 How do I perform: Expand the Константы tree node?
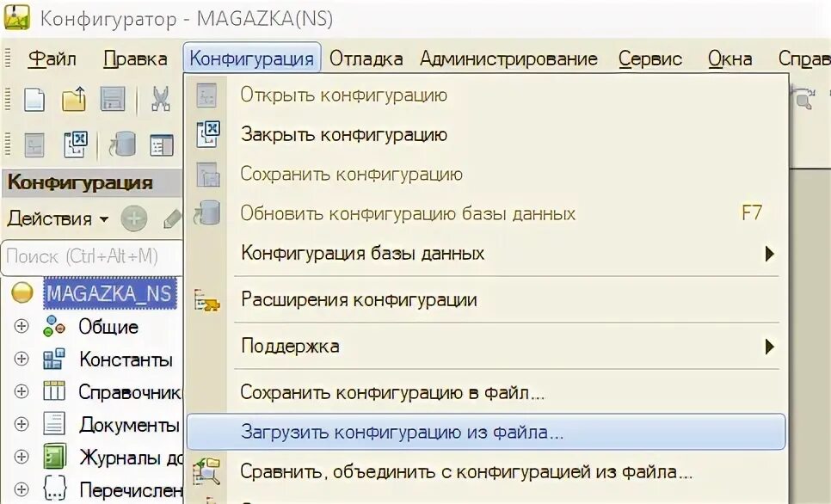(x=22, y=359)
